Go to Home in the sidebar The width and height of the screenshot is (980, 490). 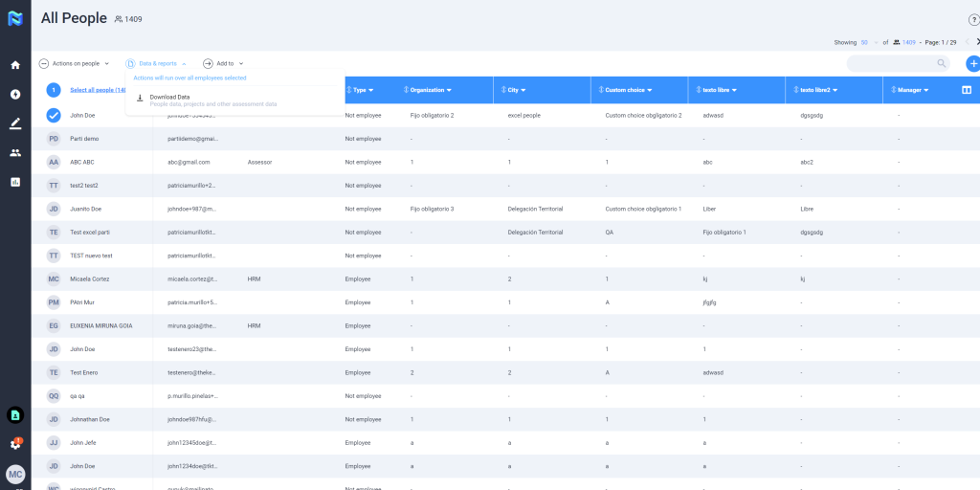pyautogui.click(x=15, y=65)
